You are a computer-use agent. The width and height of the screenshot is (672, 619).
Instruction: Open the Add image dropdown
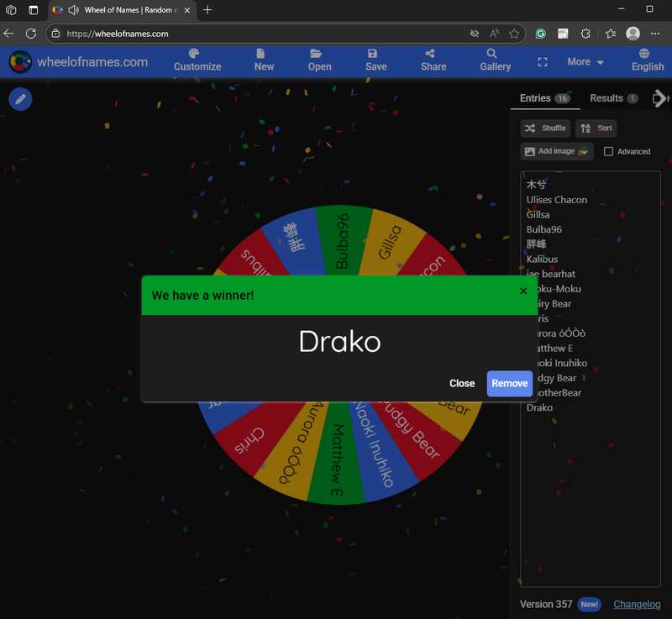(557, 151)
